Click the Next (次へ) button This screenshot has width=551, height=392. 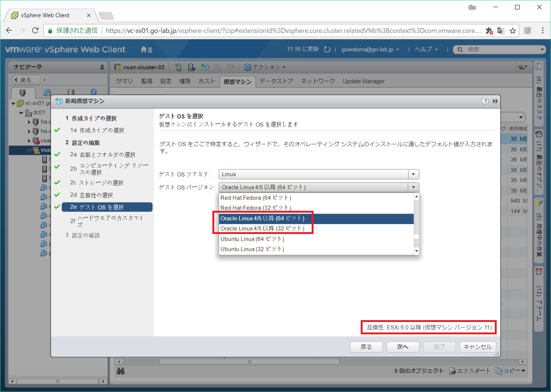[403, 347]
